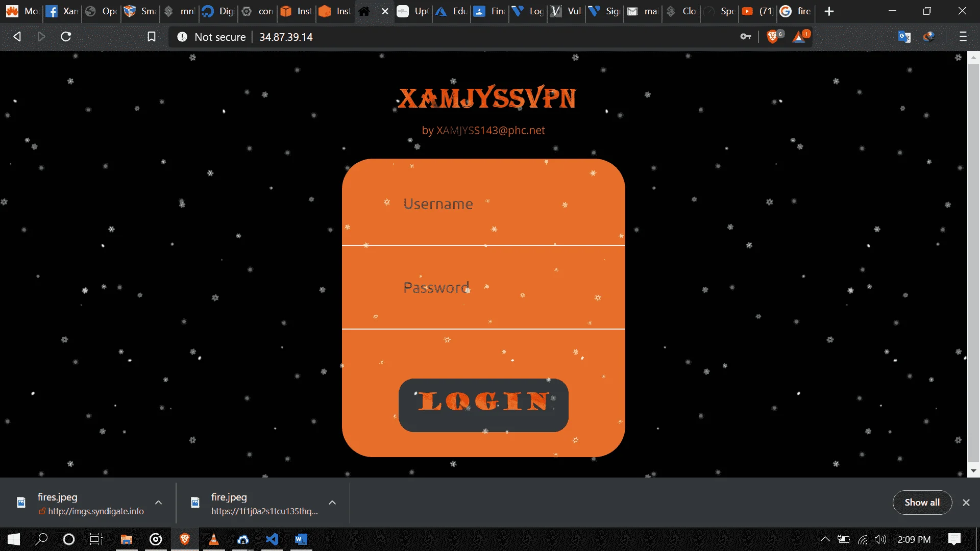Open File Explorer from the taskbar

(127, 539)
